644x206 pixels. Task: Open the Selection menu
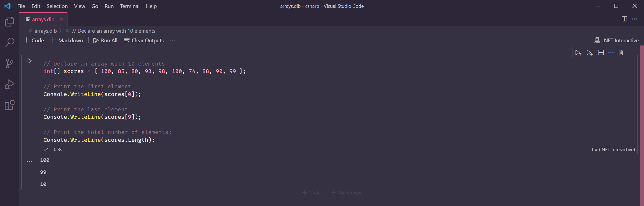(x=57, y=6)
